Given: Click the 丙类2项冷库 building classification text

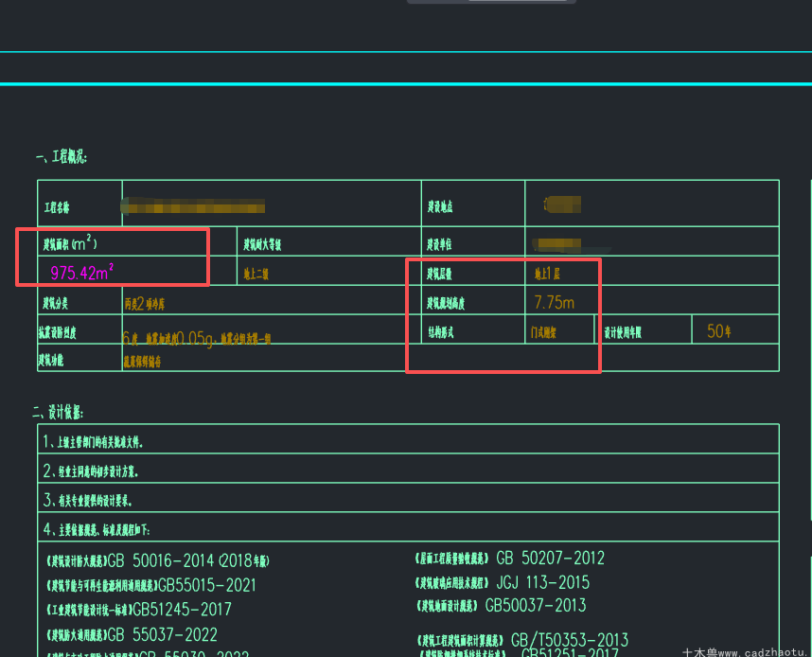Looking at the screenshot, I should [145, 304].
